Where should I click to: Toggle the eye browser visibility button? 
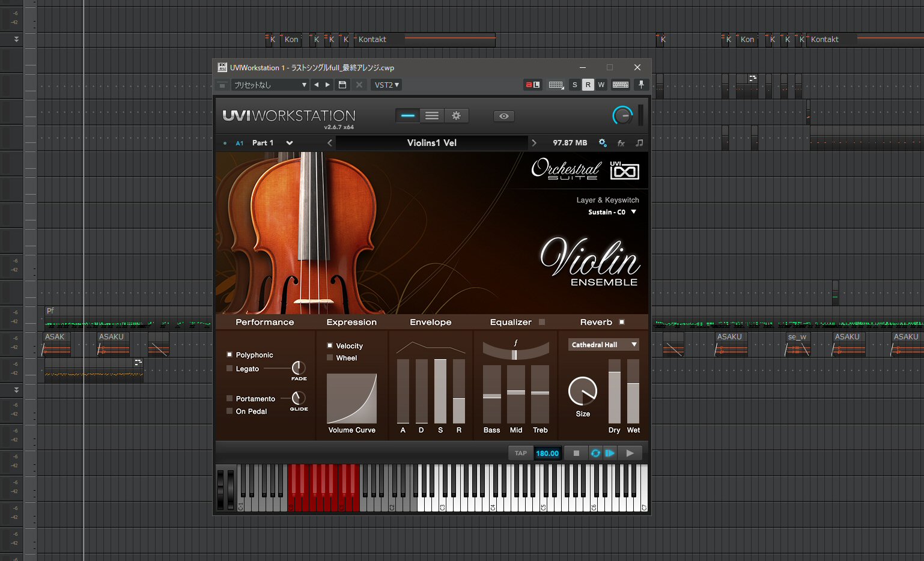click(504, 116)
